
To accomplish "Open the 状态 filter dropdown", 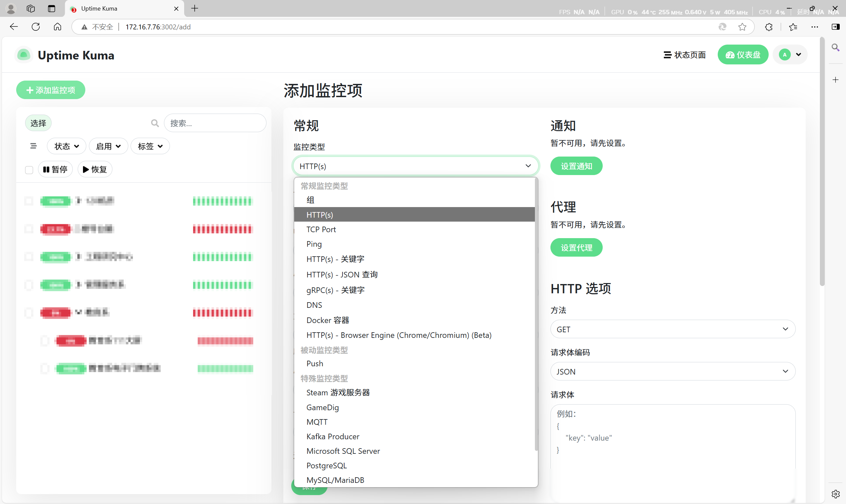I will coord(67,146).
